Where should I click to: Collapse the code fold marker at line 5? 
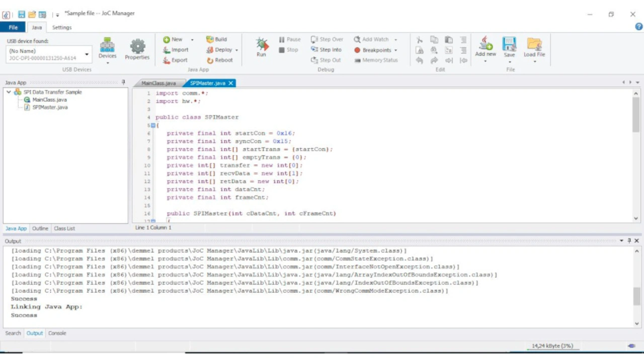[x=153, y=125]
